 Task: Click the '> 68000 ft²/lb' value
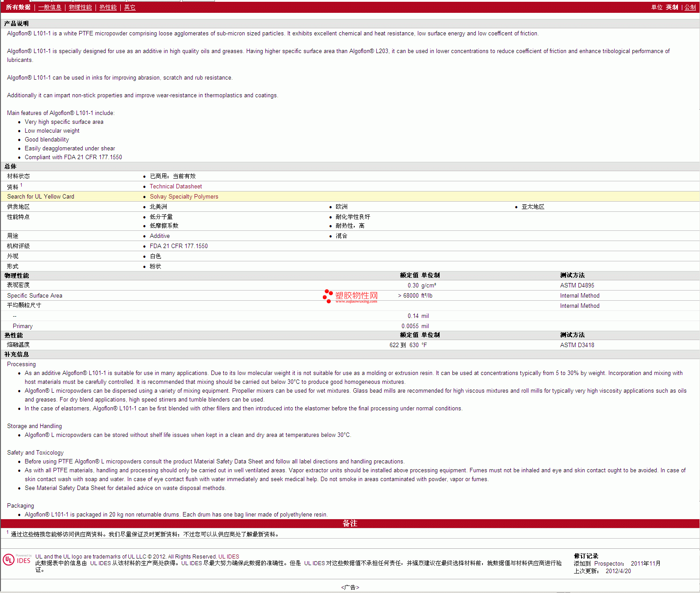[x=415, y=295]
